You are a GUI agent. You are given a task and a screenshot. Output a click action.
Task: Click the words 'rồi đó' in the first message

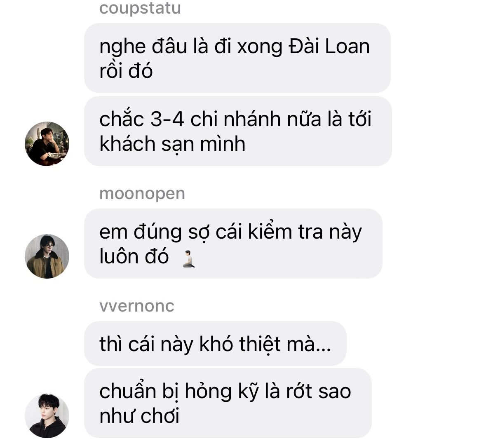click(x=126, y=71)
